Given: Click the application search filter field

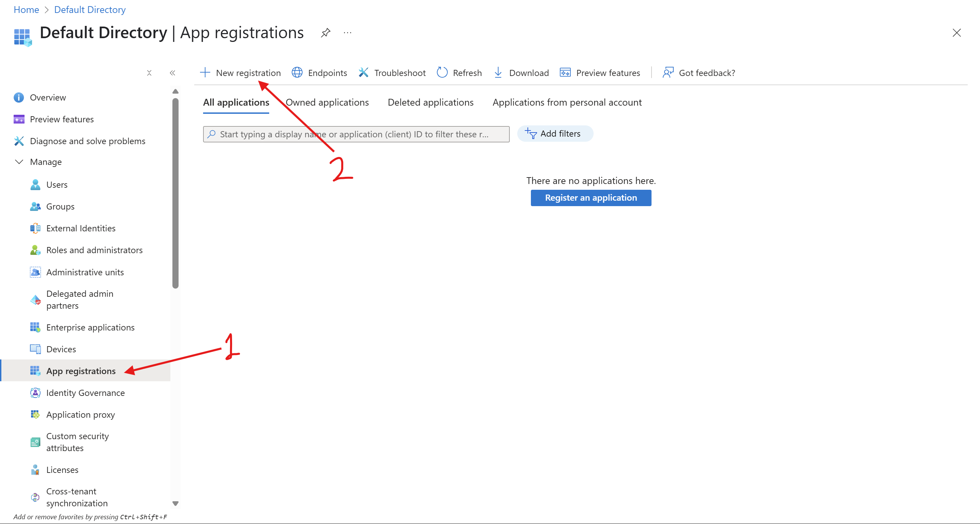Looking at the screenshot, I should click(x=355, y=134).
